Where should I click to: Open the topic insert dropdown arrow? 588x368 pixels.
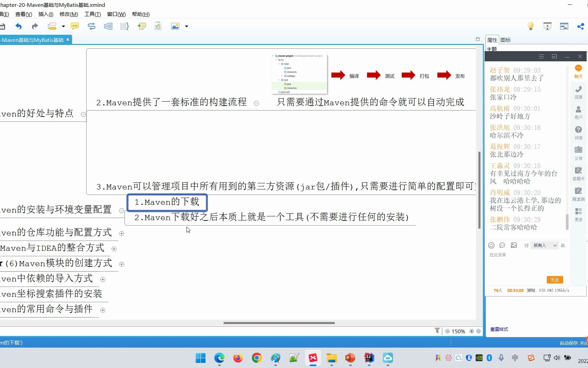pos(63,26)
